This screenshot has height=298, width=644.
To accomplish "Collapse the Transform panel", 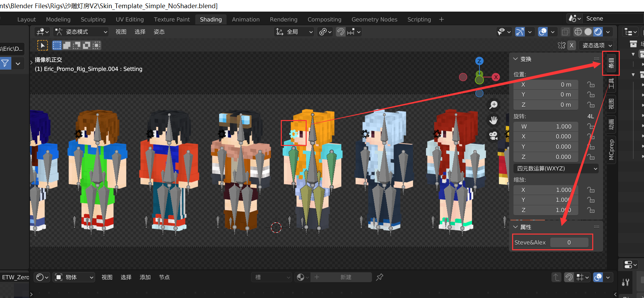I will (x=516, y=59).
